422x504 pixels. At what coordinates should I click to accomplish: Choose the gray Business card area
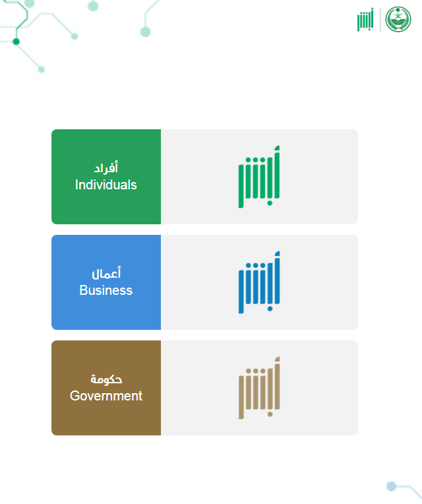[x=260, y=282]
